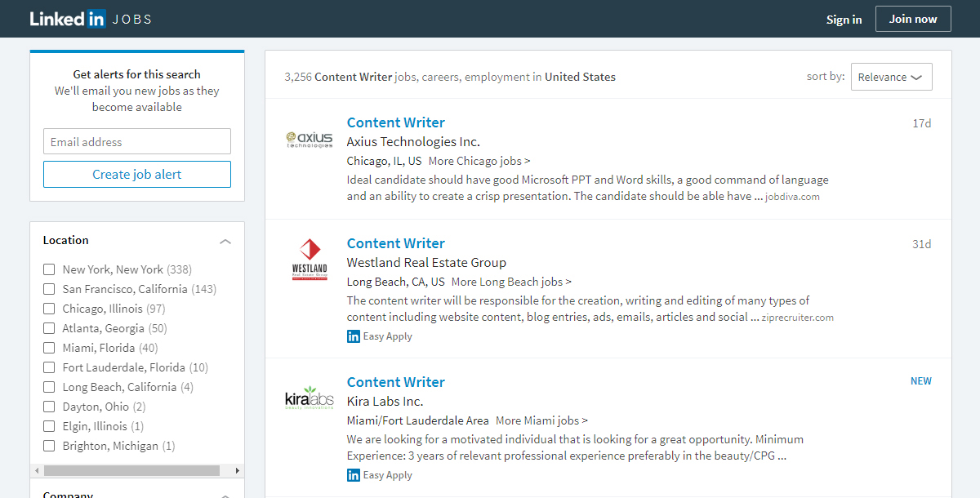The height and width of the screenshot is (498, 980).
Task: Focus the Email address field
Action: coord(137,141)
